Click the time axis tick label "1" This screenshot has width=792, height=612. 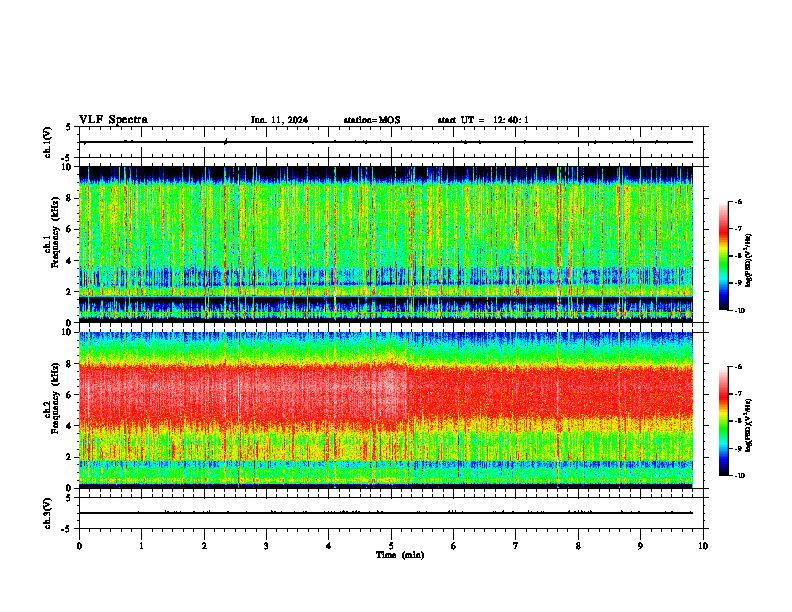point(141,546)
